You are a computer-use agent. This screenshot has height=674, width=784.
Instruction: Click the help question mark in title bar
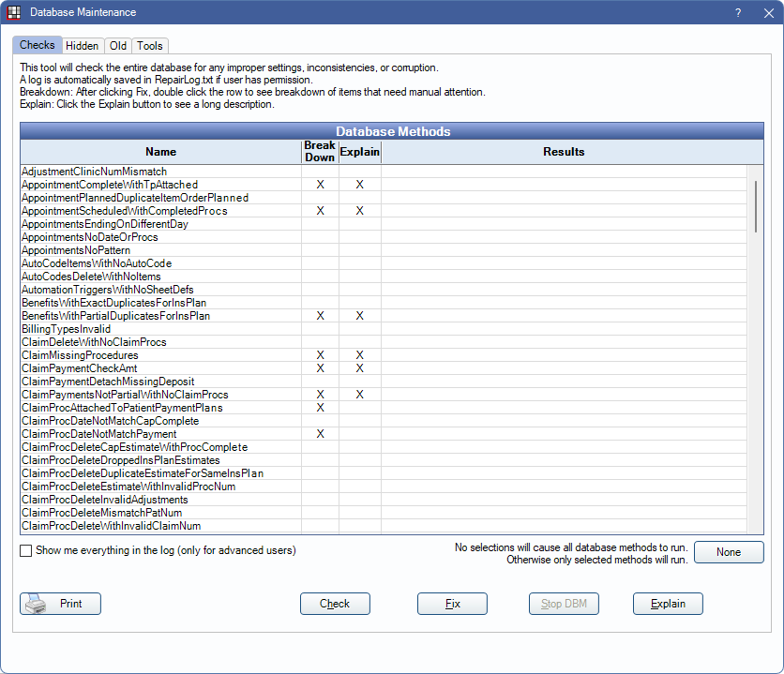738,13
